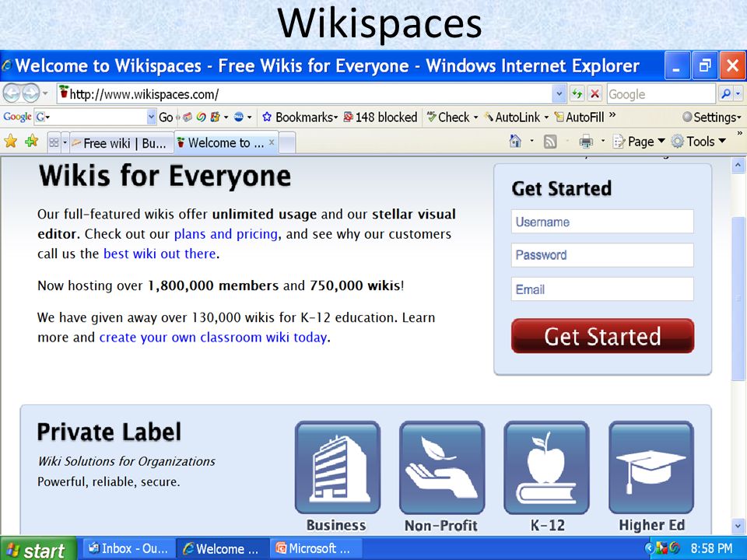Click the AutoFill toolbar button
747x560 pixels.
pos(579,117)
